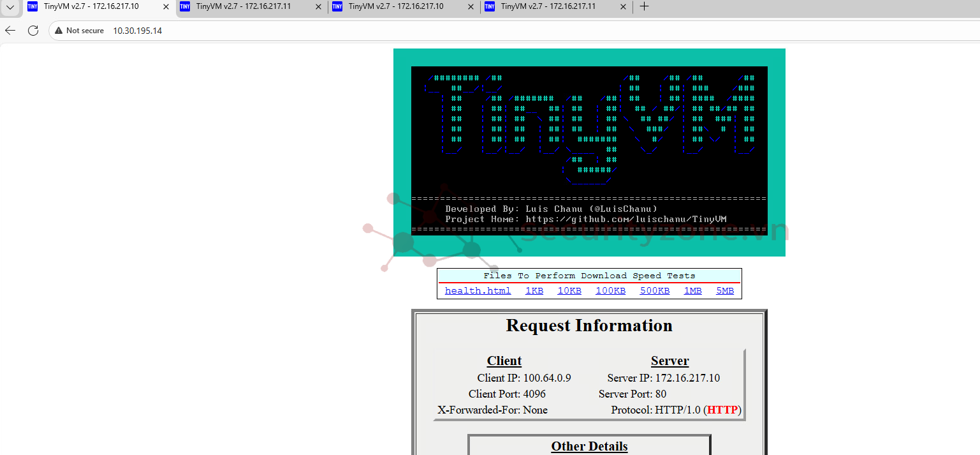Switch to the third TinyVM 172.16.217.10 tab

point(395,7)
